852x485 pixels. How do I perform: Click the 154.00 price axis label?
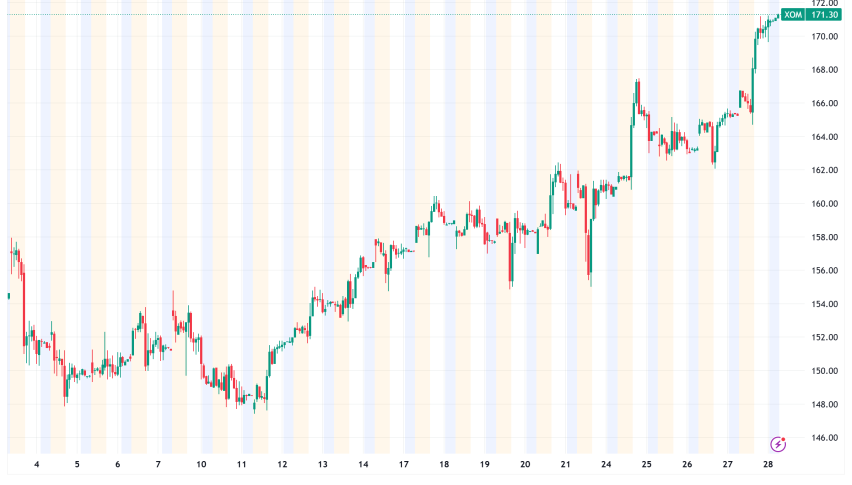pyautogui.click(x=824, y=304)
